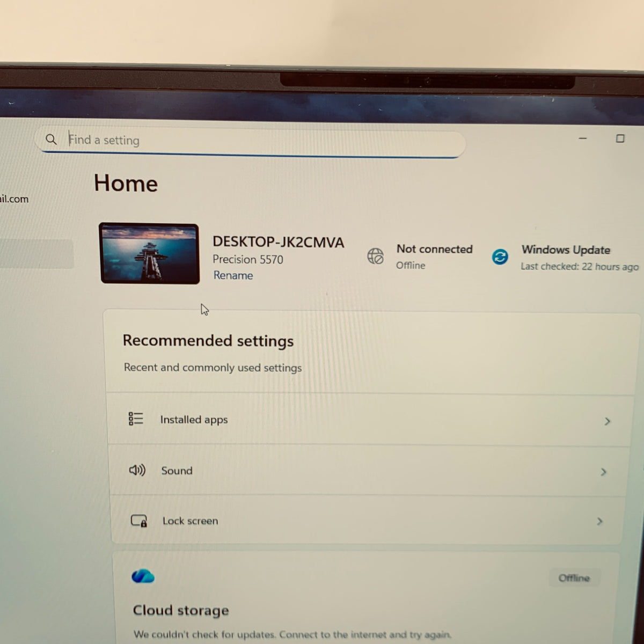Expand the Installed apps chevron
644x644 pixels.
click(608, 421)
